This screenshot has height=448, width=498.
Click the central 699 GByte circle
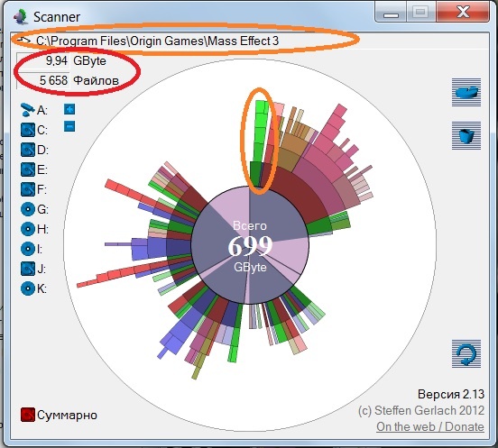[x=250, y=245]
